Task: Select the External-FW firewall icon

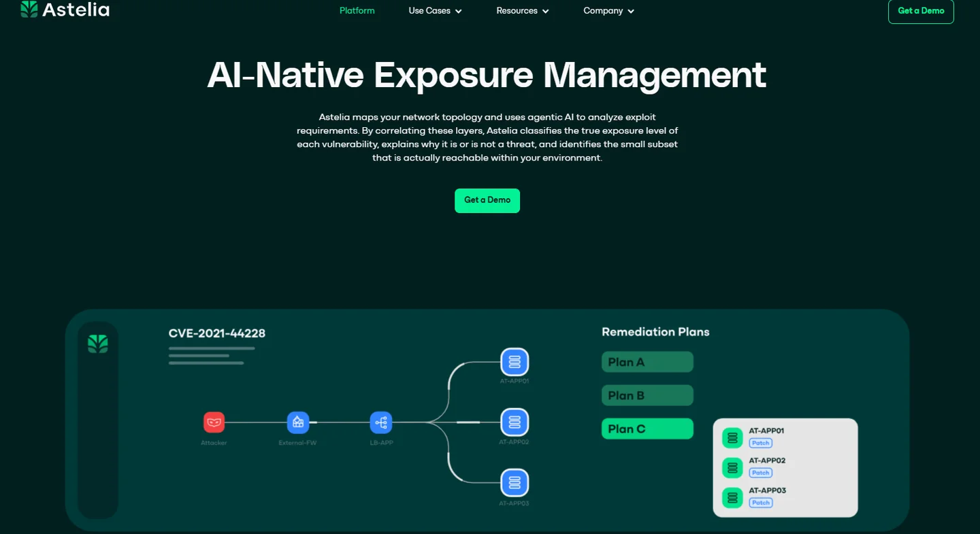Action: click(297, 422)
